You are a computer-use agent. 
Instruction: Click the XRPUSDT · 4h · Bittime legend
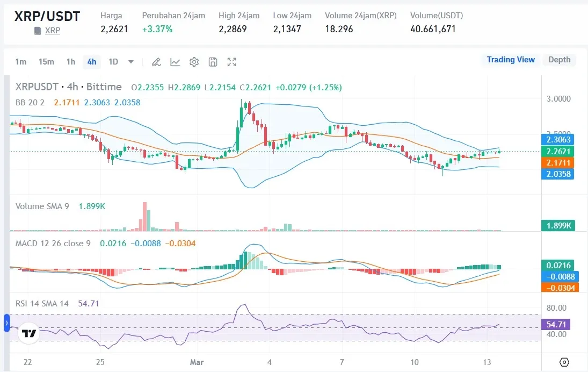[x=69, y=87]
